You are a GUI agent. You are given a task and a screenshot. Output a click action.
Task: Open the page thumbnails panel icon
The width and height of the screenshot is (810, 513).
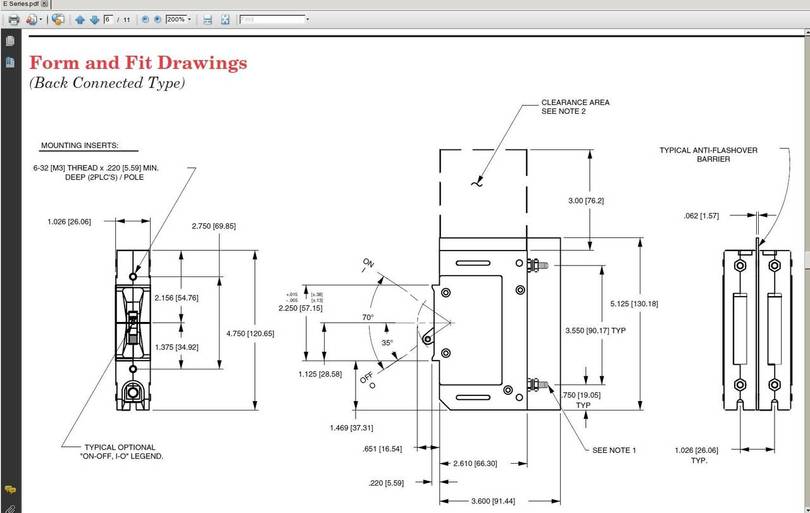(10, 41)
